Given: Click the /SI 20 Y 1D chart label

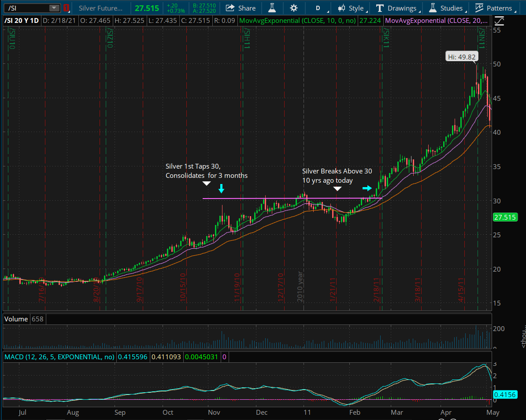Looking at the screenshot, I should tap(22, 20).
